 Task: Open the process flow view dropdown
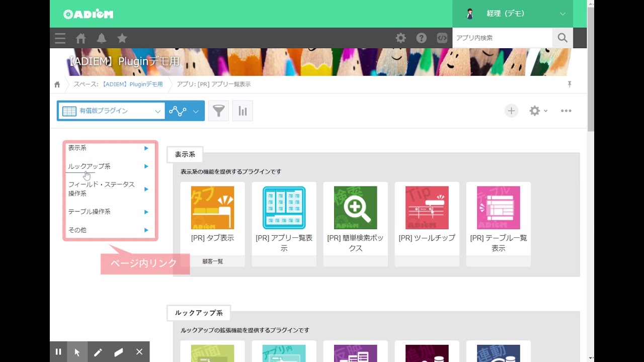click(x=185, y=111)
